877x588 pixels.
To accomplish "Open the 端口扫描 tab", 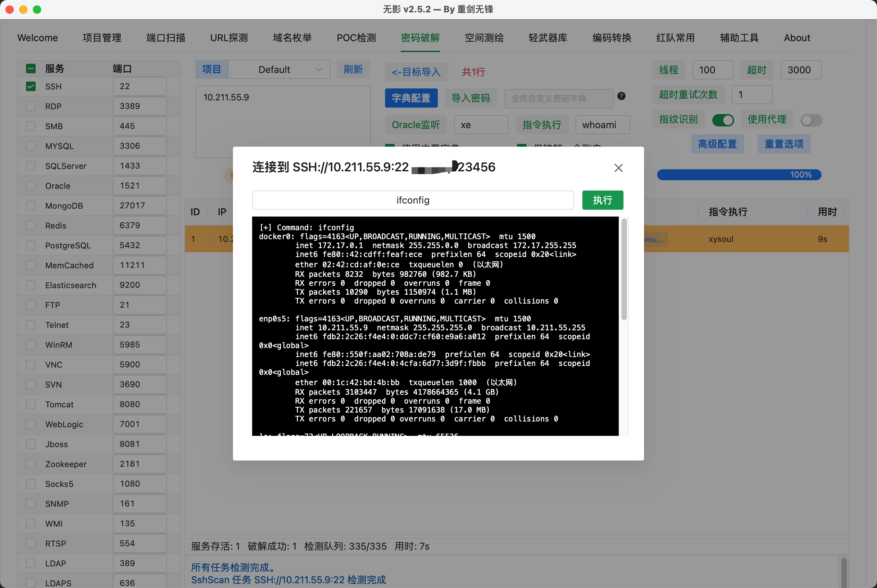I will click(x=165, y=38).
